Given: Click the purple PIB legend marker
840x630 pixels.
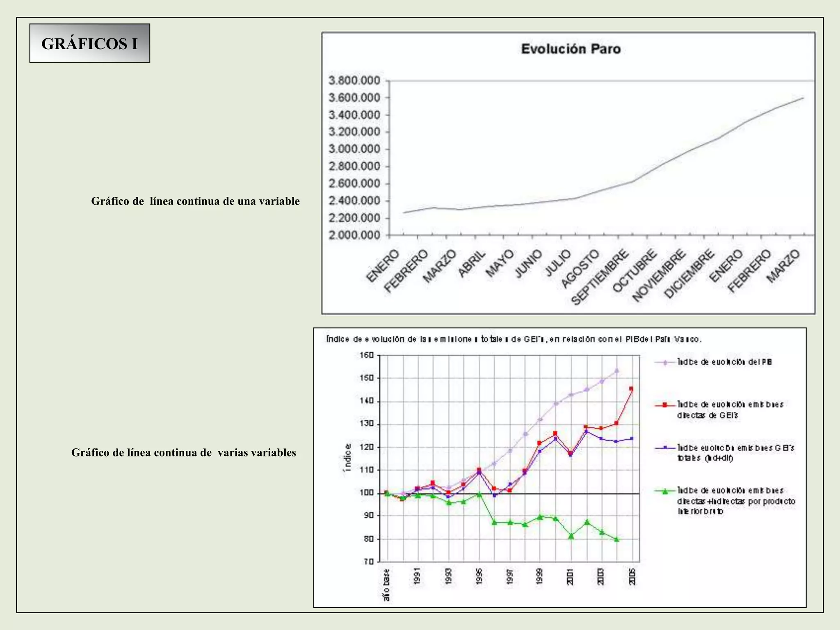Looking at the screenshot, I should (665, 363).
